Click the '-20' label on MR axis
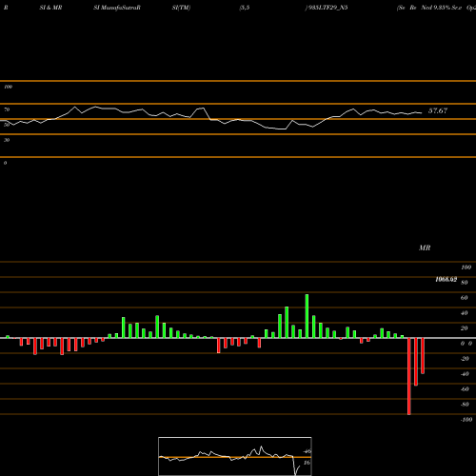 click(x=465, y=359)
